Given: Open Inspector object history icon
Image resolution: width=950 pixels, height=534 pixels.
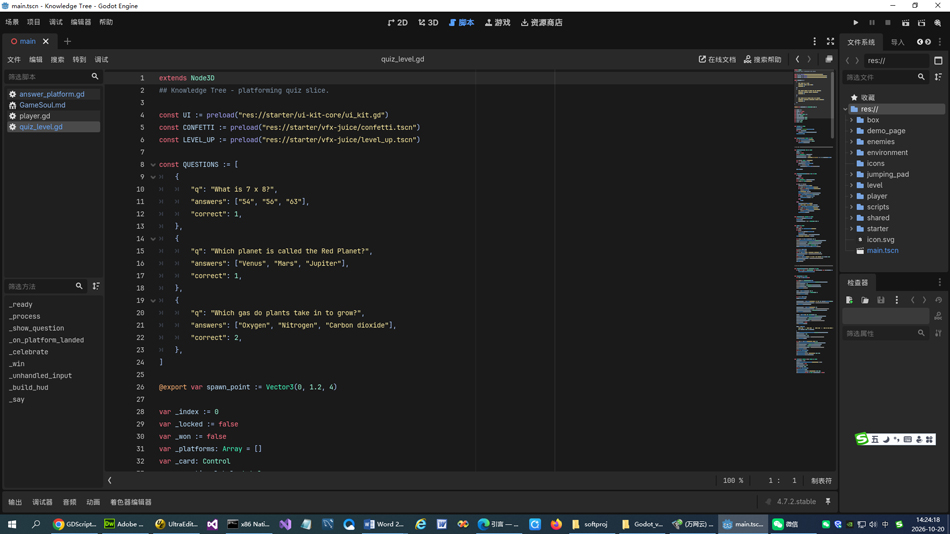Looking at the screenshot, I should [938, 300].
